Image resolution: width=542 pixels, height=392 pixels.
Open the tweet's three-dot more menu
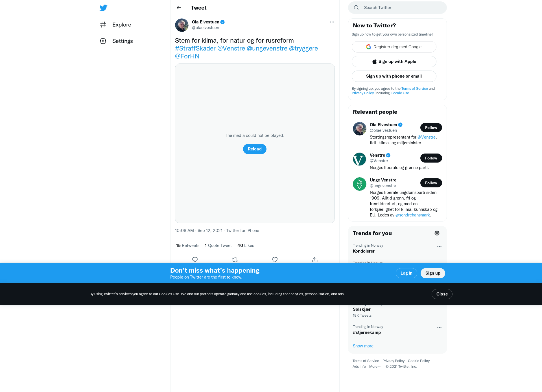point(332,22)
